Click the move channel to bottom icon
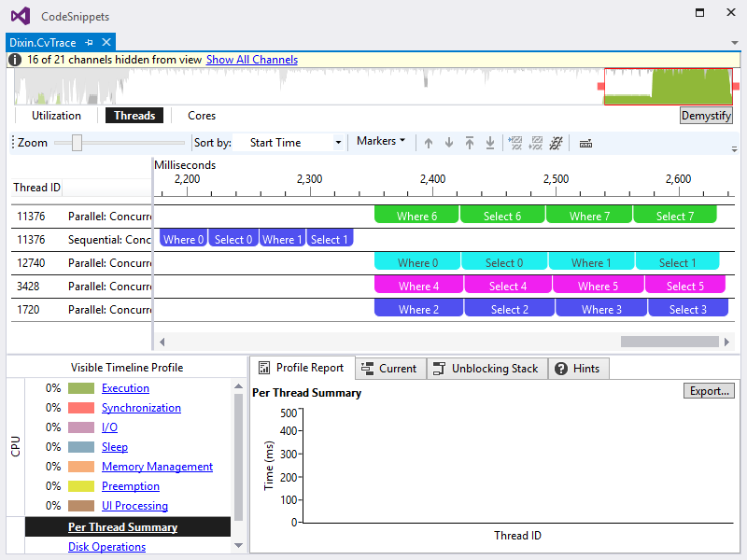The height and width of the screenshot is (560, 747). click(490, 143)
